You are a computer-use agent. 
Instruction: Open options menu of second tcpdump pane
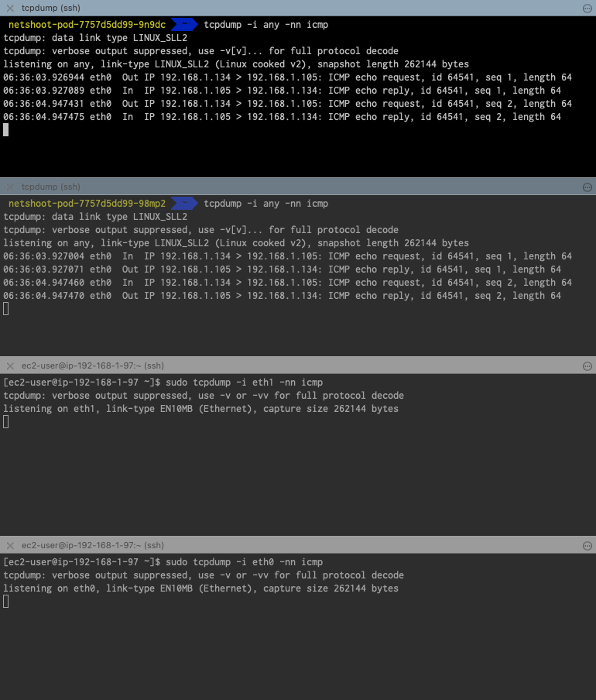pyautogui.click(x=587, y=187)
